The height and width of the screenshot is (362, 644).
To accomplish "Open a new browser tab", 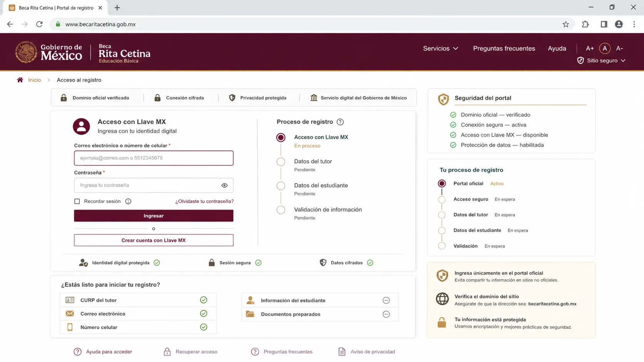I will [x=117, y=8].
